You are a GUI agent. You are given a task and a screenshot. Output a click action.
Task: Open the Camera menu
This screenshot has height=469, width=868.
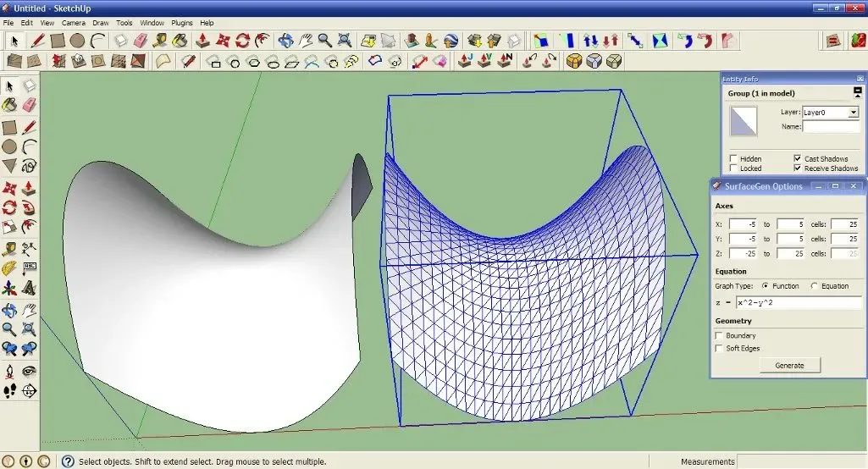[74, 23]
